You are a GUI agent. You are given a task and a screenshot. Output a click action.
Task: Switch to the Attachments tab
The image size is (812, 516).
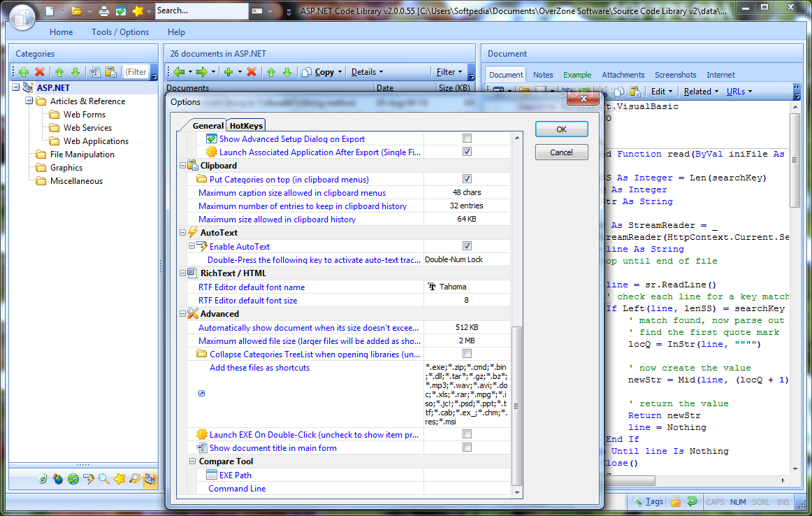[x=623, y=75]
